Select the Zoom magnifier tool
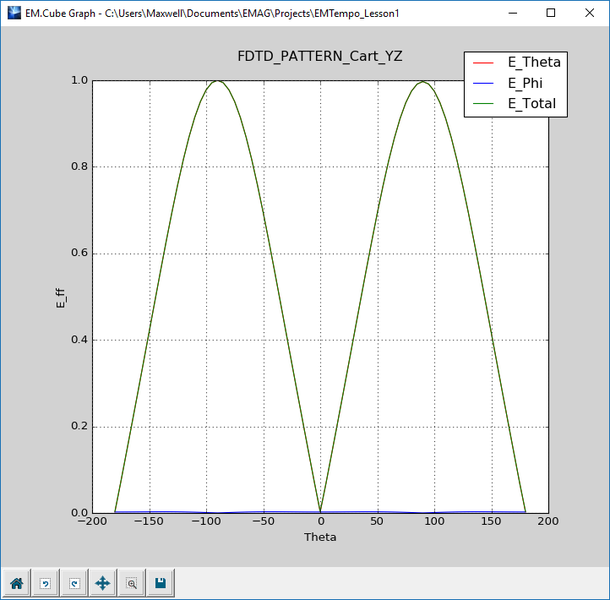 tap(131, 582)
